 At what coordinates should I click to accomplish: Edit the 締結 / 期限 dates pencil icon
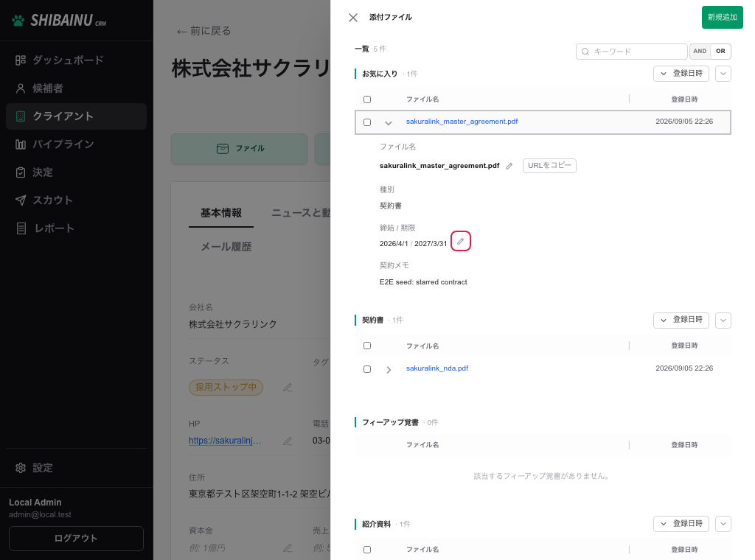(x=460, y=241)
